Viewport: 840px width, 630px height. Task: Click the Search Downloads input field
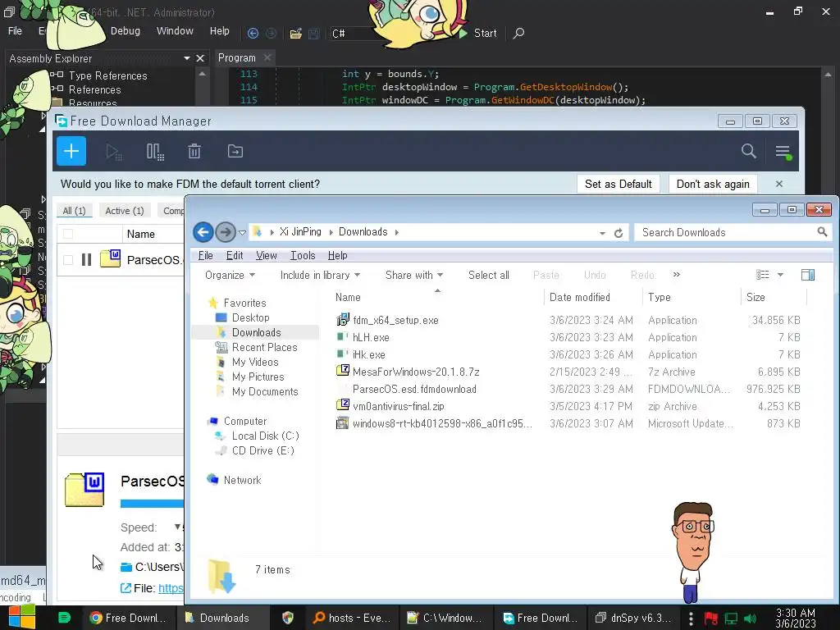pyautogui.click(x=726, y=232)
